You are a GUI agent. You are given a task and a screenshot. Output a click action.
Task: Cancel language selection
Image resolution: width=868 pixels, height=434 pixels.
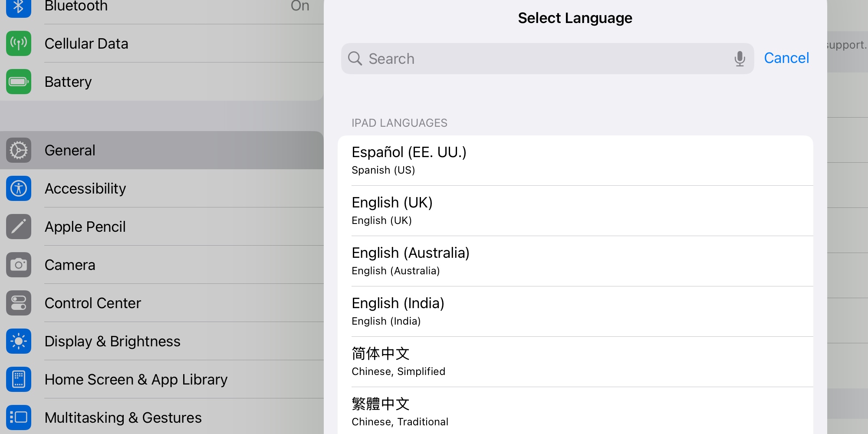point(786,58)
